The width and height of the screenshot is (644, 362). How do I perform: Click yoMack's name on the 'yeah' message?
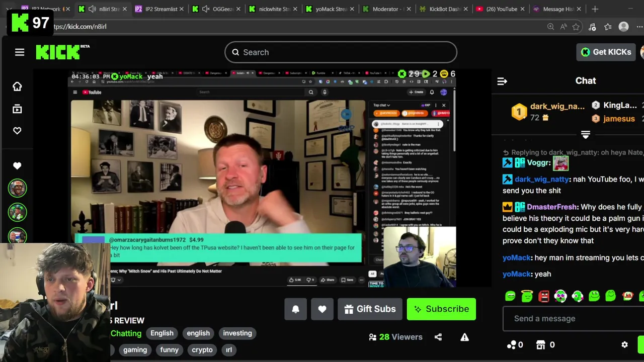[x=516, y=274]
